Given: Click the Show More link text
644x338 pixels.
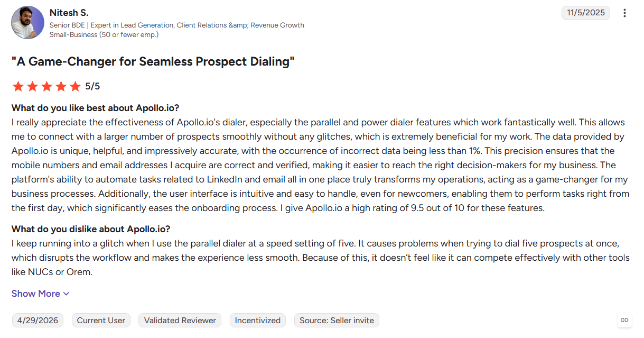Looking at the screenshot, I should [36, 294].
